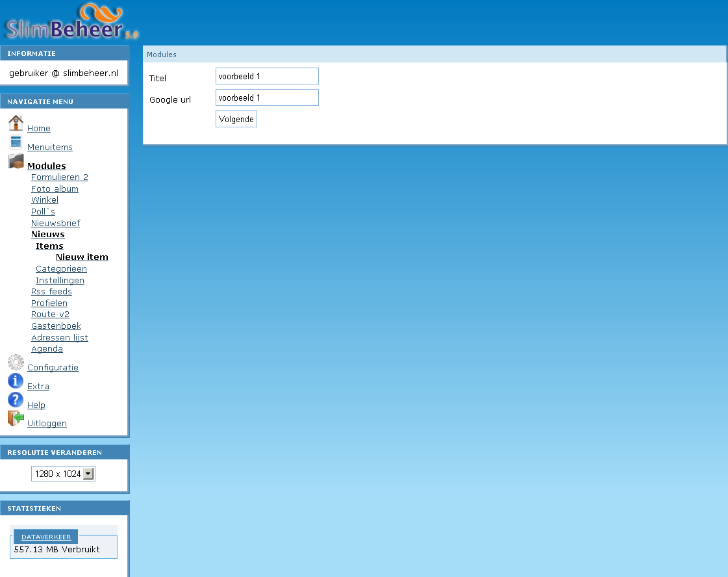Open the Modules menu link
Image resolution: width=728 pixels, height=577 pixels.
coord(46,166)
